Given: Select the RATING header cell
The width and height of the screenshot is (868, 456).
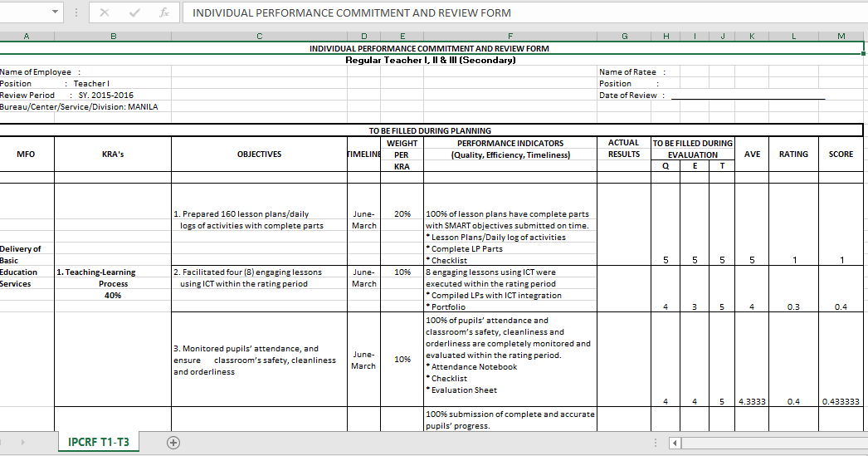Looking at the screenshot, I should click(x=793, y=154).
